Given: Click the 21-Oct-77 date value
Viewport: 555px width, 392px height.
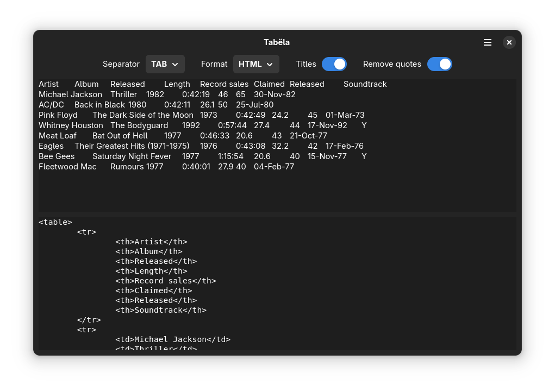Looking at the screenshot, I should 308,135.
